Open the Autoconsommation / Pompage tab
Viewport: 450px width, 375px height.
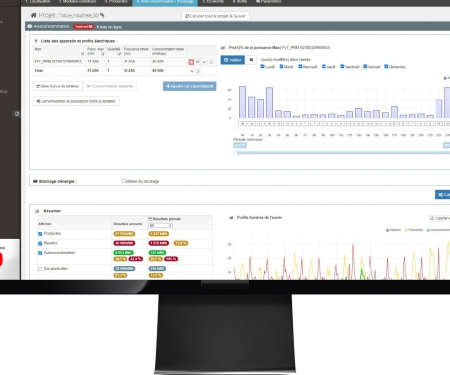point(165,2)
